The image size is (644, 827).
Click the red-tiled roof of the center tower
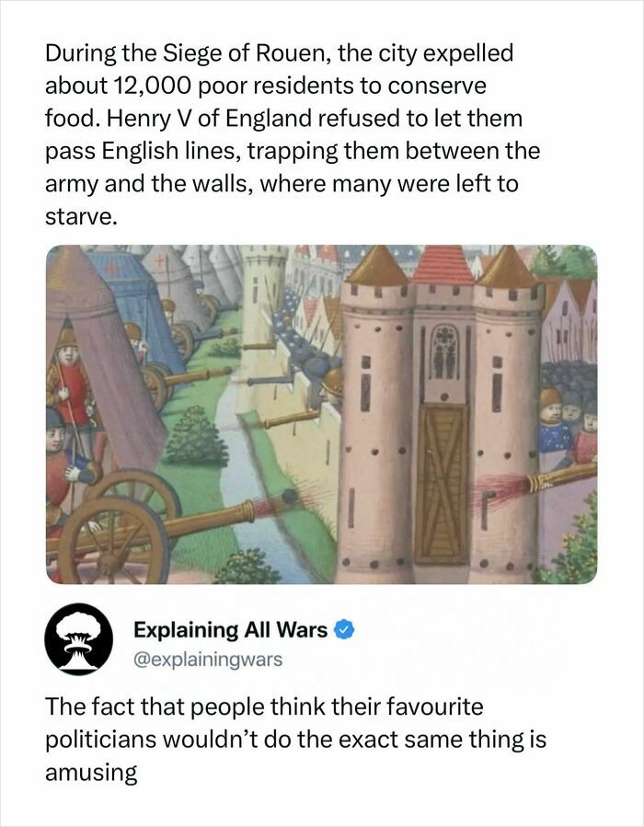(x=443, y=265)
